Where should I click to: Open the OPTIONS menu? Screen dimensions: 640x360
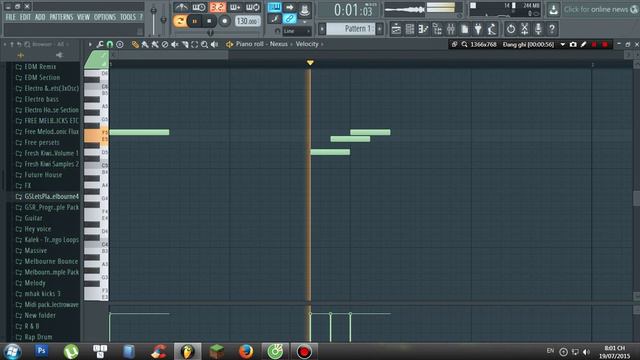(105, 17)
